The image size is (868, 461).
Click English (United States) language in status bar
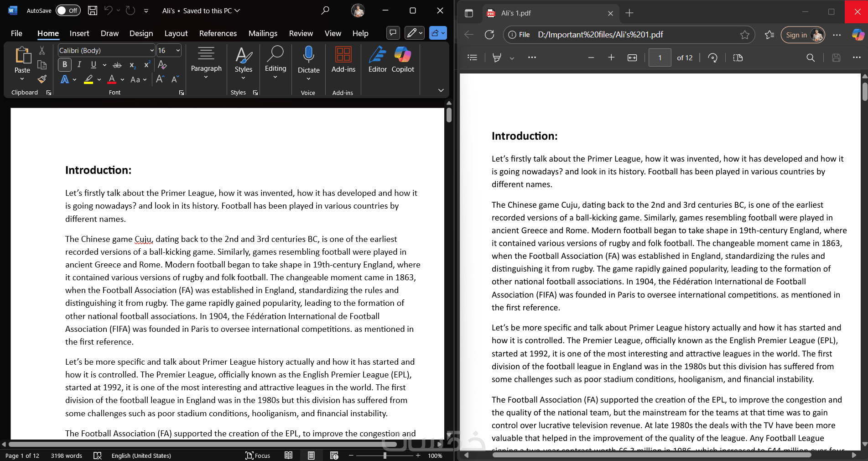141,456
